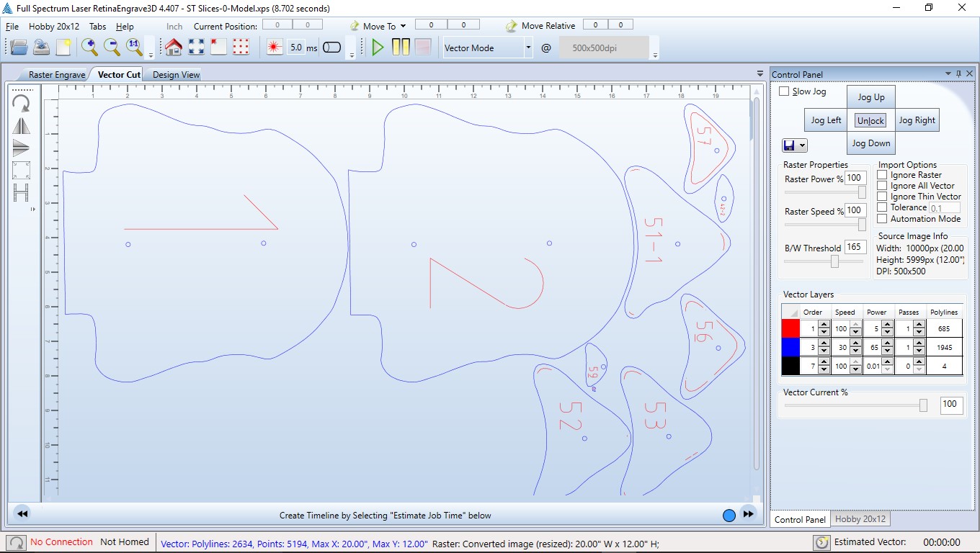Click the home laser head icon
The width and height of the screenshot is (980, 553).
(174, 48)
